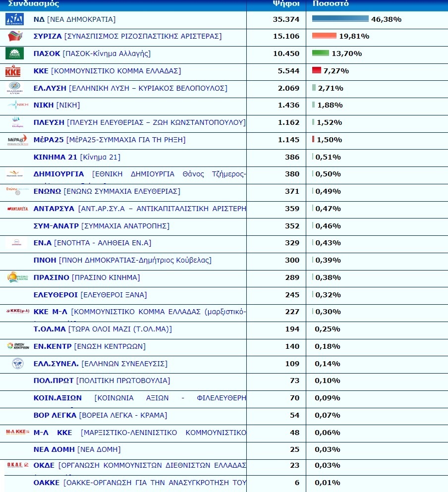Click the ΣΥΡΙΖΑ party logo

coord(15,36)
